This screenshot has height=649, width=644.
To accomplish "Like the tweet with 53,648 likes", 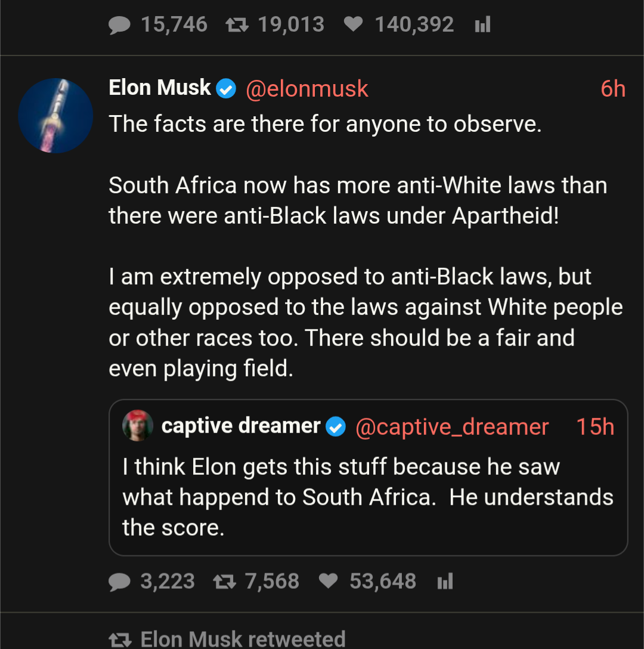I will click(329, 581).
